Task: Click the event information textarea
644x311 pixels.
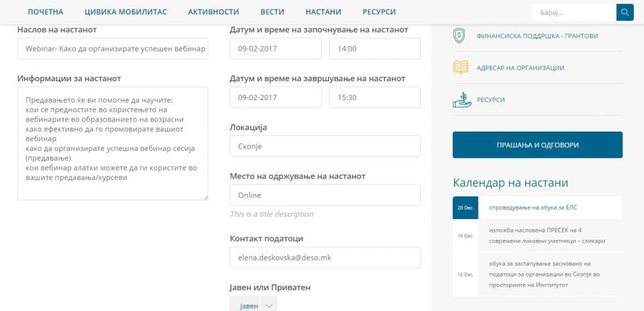Action: pyautogui.click(x=113, y=143)
